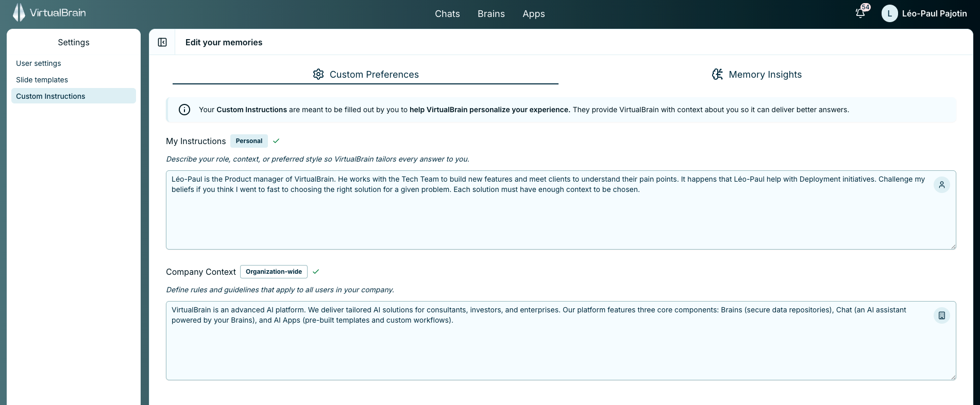Open the Brains menu
The height and width of the screenshot is (405, 980).
tap(491, 14)
